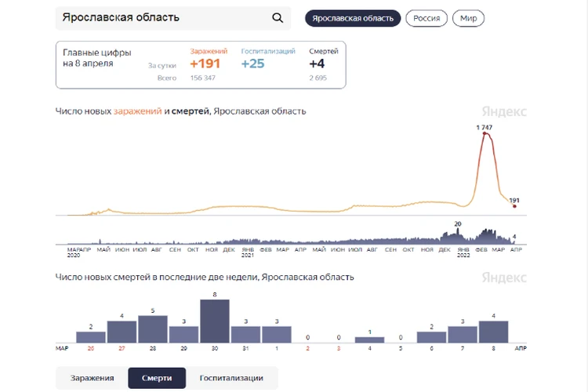Click the orange заражений link in chart title
Viewport: 588px width, 392px height.
137,111
